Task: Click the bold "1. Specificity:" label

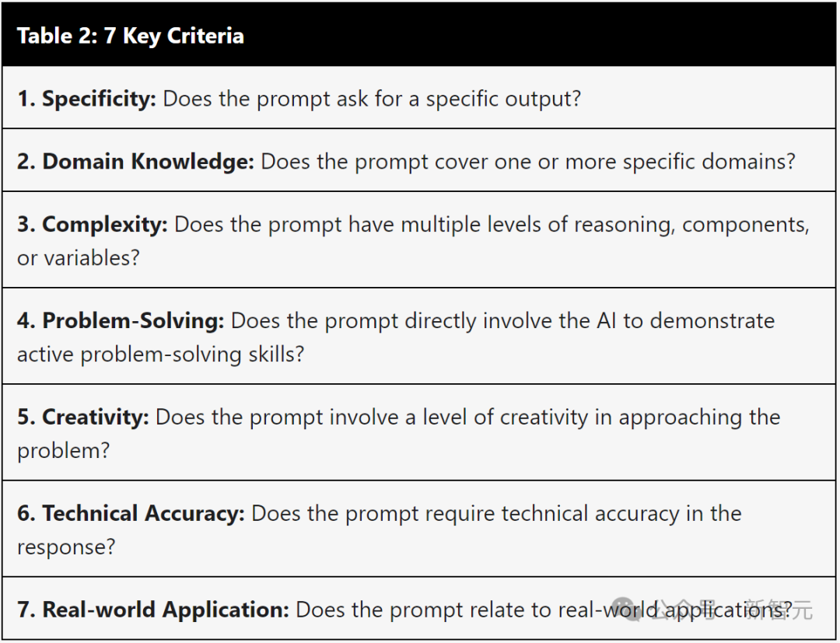Action: click(x=86, y=99)
